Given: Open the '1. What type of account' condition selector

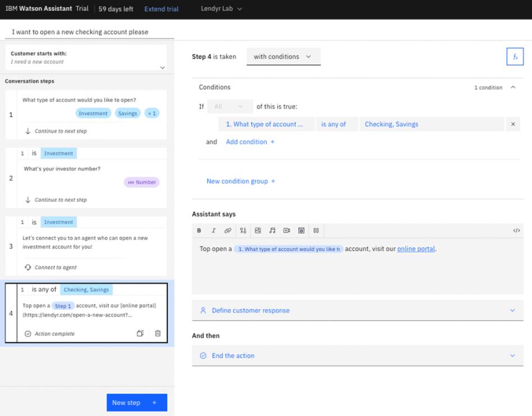Looking at the screenshot, I should [267, 124].
